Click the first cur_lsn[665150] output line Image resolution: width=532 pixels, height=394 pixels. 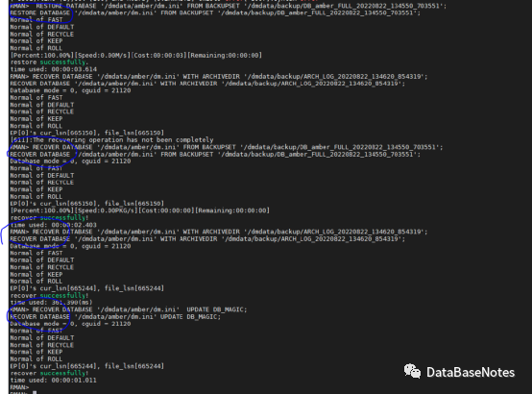[x=87, y=133]
